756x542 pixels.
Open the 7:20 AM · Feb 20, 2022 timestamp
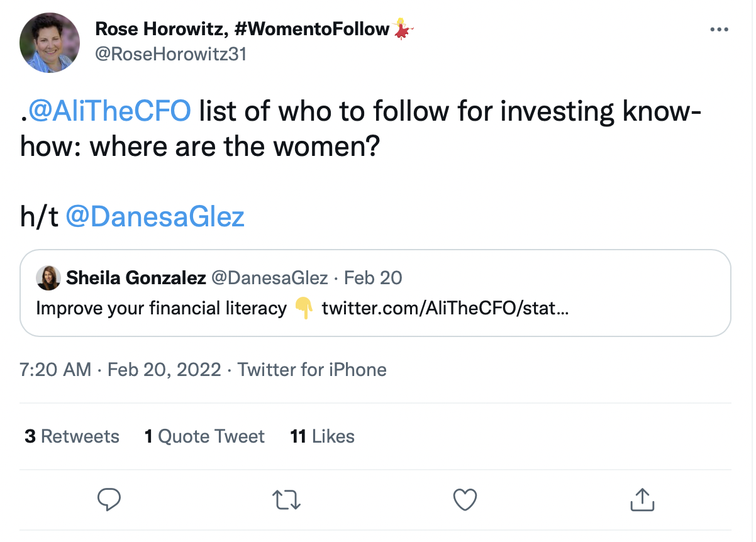click(x=120, y=370)
